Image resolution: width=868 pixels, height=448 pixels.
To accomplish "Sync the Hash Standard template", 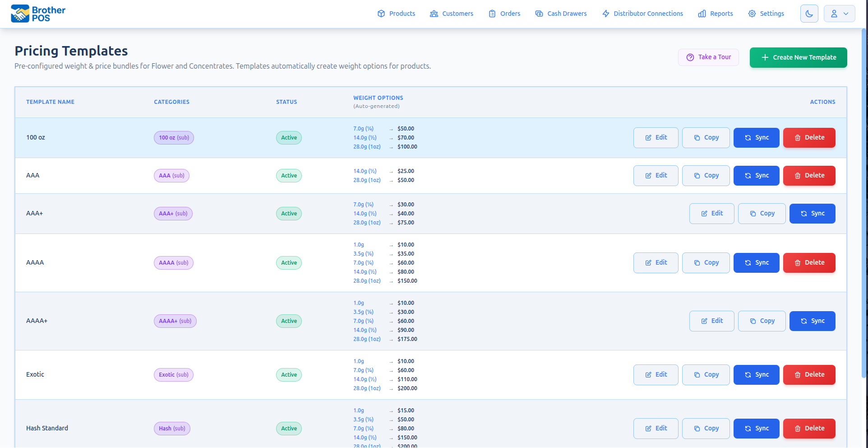I will pos(756,428).
